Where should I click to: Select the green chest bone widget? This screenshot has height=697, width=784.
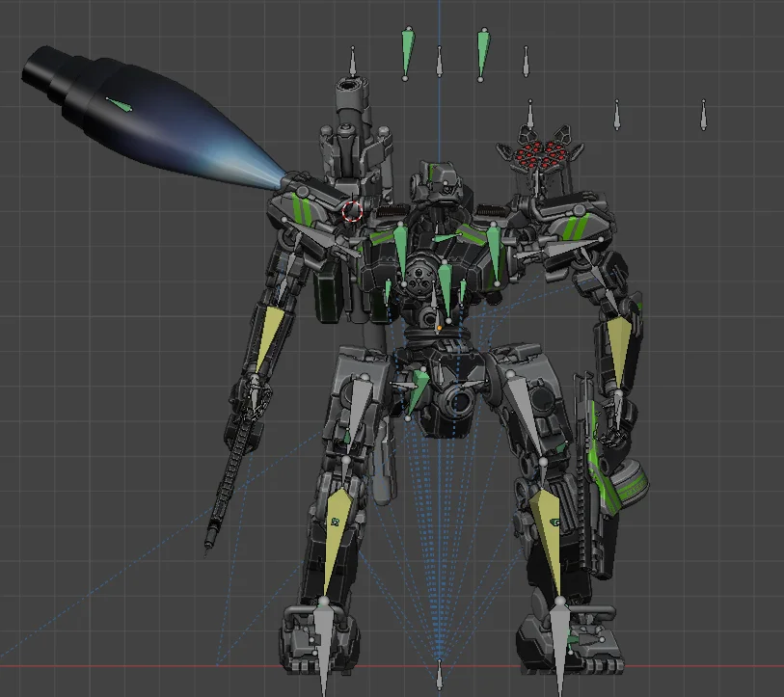pos(444,280)
